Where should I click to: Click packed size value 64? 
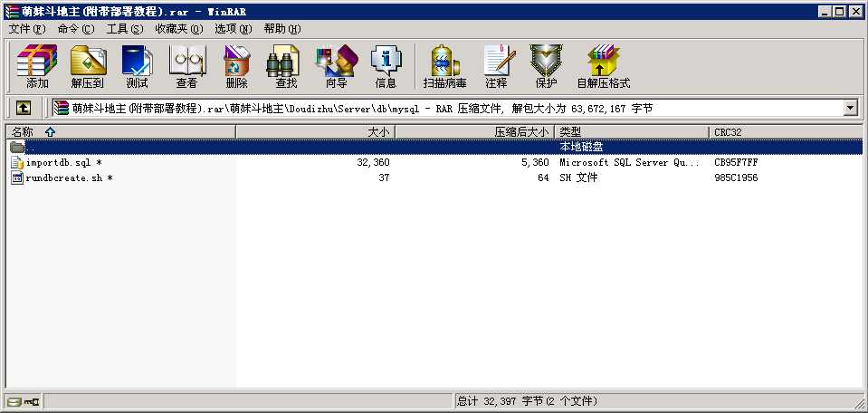(x=544, y=178)
